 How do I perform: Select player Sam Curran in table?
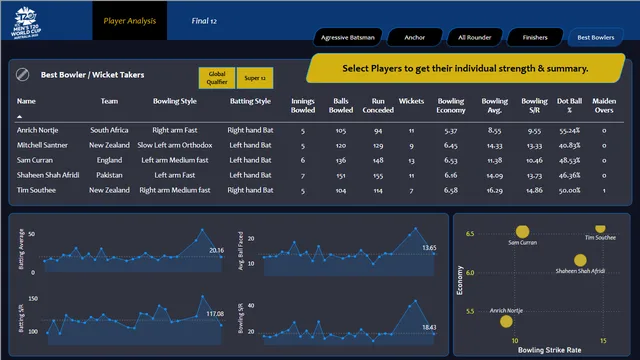coord(35,160)
